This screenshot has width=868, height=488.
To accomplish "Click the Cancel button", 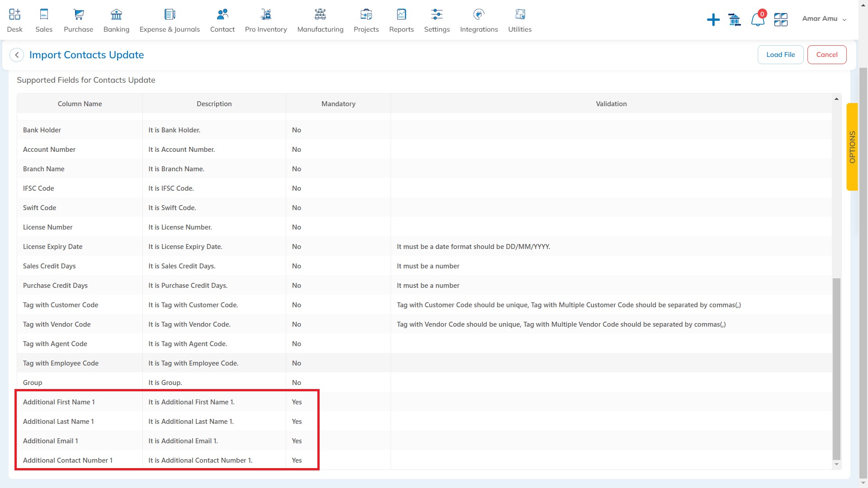I will tap(827, 54).
